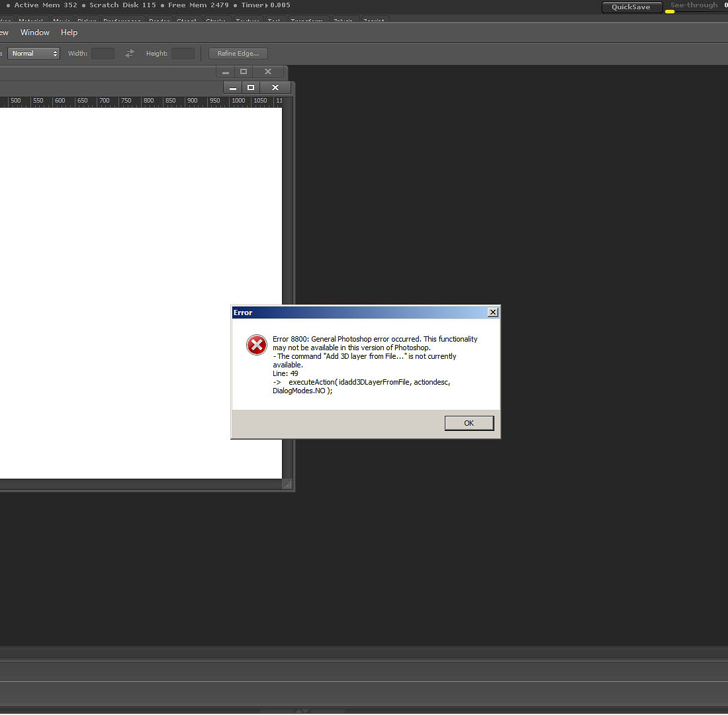Click the Refine Edge... button
The image size is (728, 715).
(238, 54)
